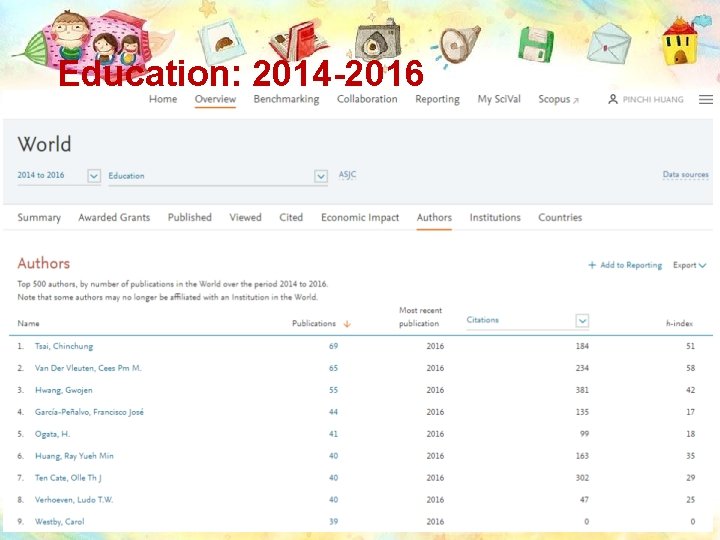The height and width of the screenshot is (540, 720).
Task: Click the camera icon in banner
Action: (378, 40)
